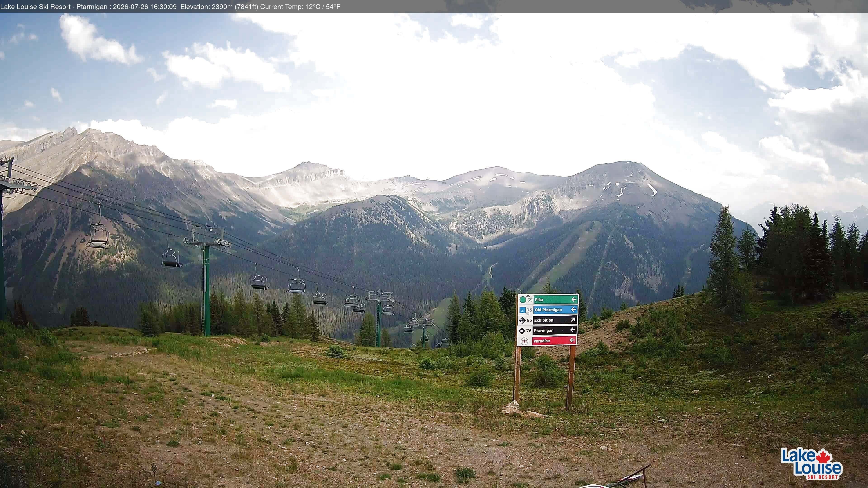The image size is (868, 488).
Task: Click trail number '76' on the sign
Action: pos(529,331)
